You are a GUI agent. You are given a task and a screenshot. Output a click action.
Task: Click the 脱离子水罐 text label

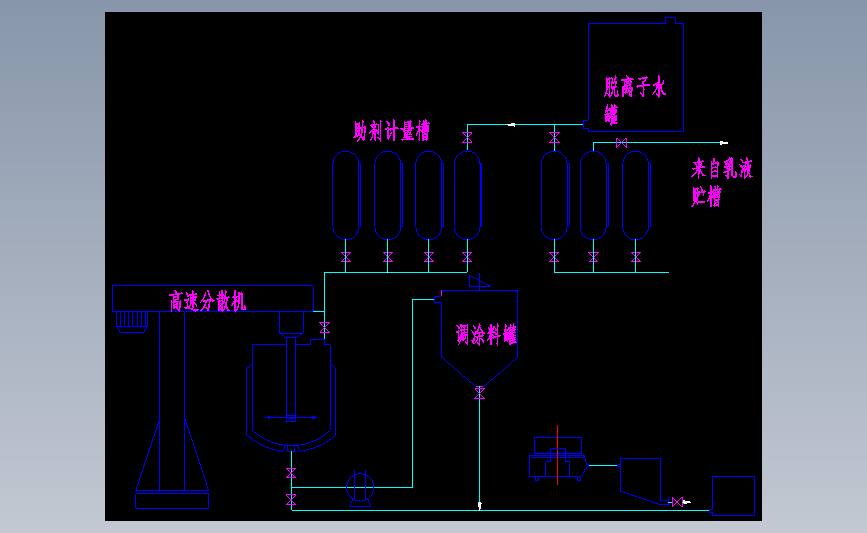coord(635,101)
